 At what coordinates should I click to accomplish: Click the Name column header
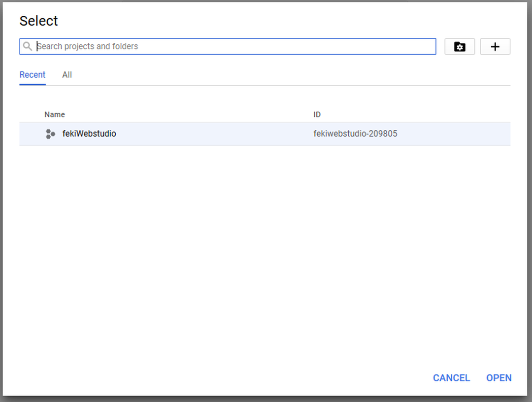(55, 115)
